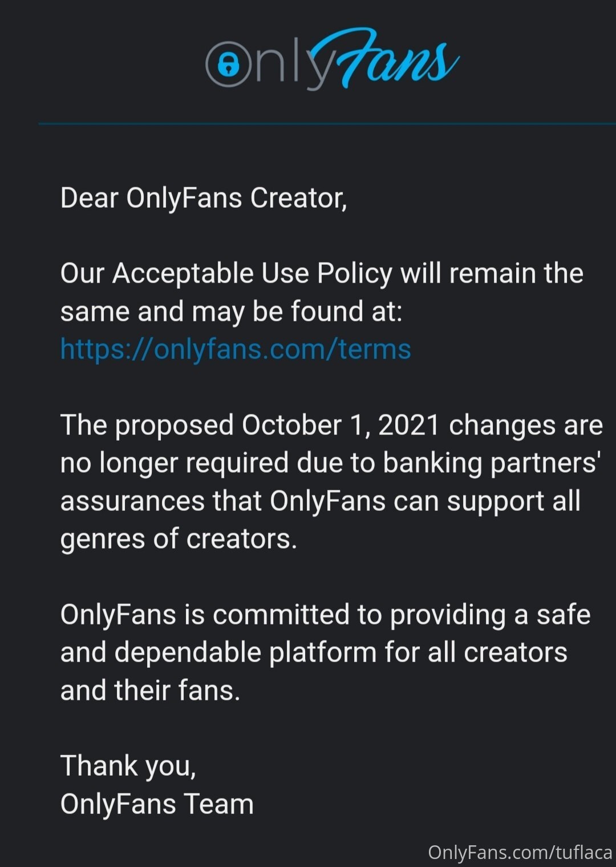Click the "same and may be found at:" line
The width and height of the screenshot is (616, 867).
[x=232, y=312]
